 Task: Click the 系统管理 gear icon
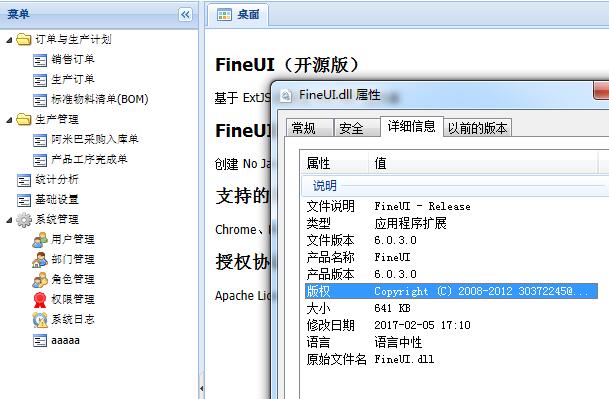(x=24, y=220)
